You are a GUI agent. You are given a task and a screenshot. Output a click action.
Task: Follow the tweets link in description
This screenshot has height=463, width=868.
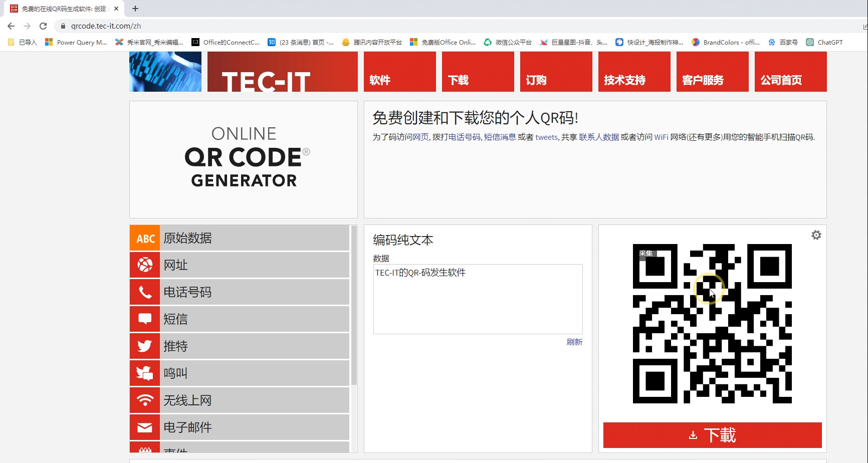tap(546, 137)
